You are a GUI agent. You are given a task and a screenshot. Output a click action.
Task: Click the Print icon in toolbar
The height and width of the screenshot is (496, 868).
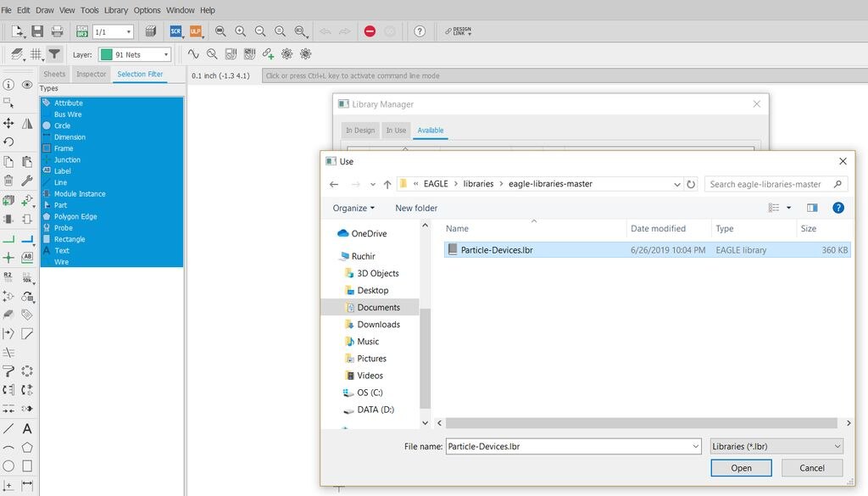point(58,31)
